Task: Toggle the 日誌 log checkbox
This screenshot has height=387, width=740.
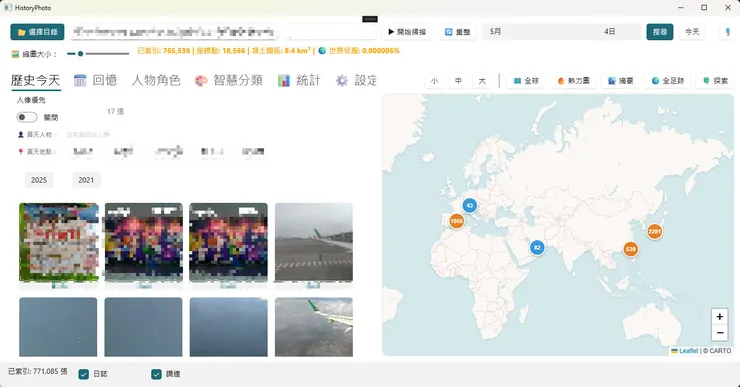Action: coord(84,374)
